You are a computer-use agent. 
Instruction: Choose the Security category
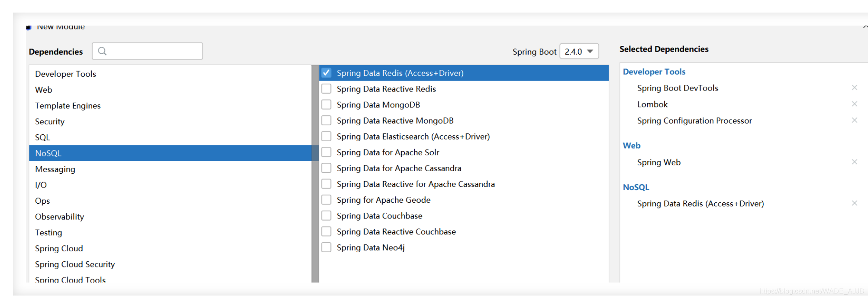(x=170, y=122)
